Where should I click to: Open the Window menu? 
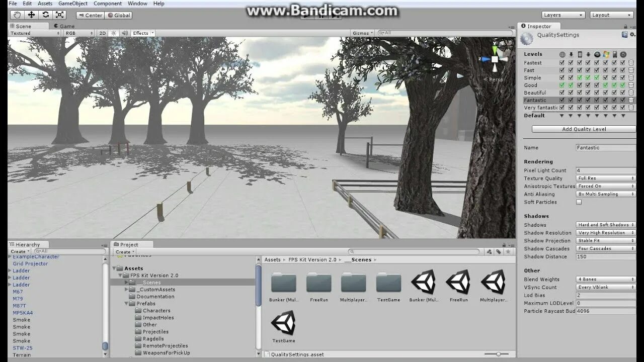pos(137,4)
